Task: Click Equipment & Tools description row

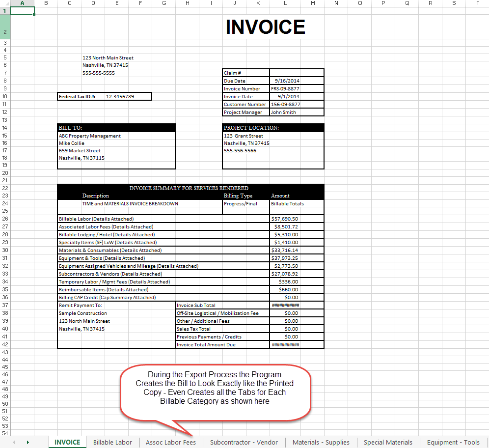Action: coord(163,258)
